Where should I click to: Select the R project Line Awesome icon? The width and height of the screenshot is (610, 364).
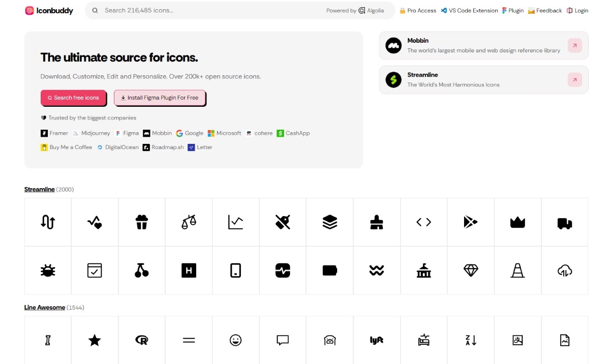(142, 340)
